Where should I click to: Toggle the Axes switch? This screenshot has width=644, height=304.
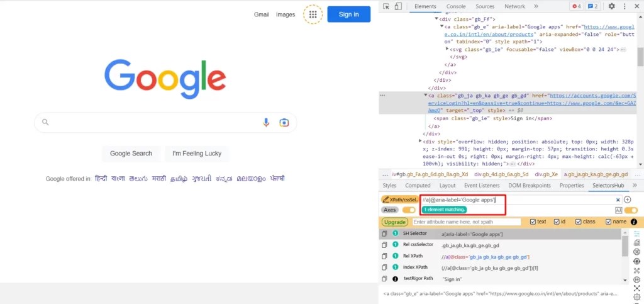[409, 210]
